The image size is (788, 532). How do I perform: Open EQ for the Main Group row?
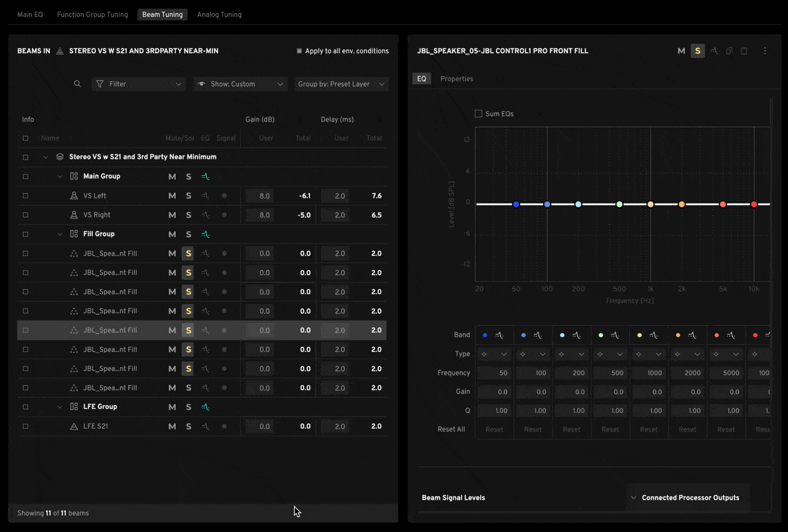pos(206,177)
